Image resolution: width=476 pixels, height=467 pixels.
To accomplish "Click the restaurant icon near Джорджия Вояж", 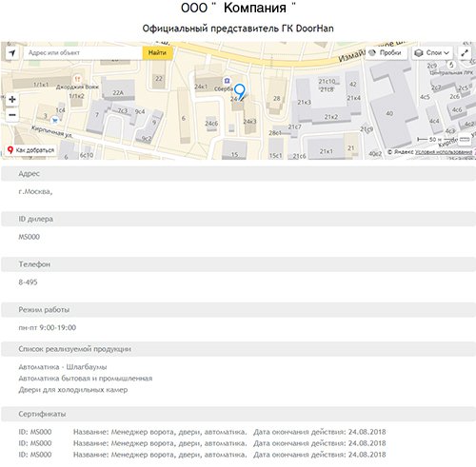I will [77, 79].
